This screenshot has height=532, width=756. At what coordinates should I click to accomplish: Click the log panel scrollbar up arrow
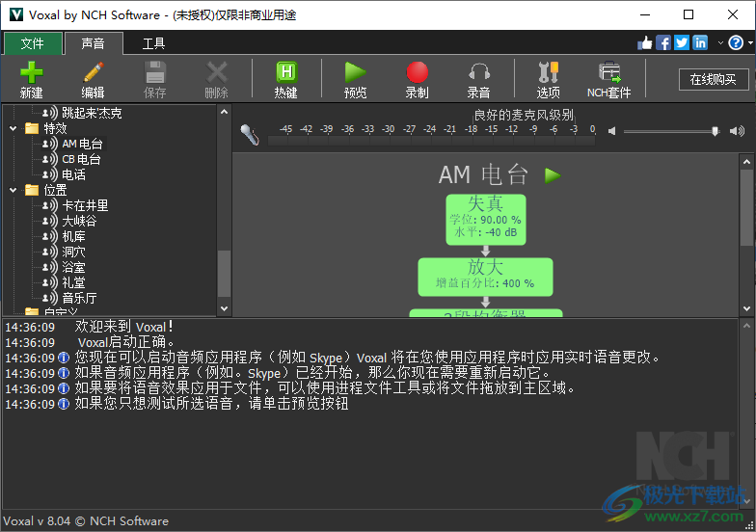(746, 326)
